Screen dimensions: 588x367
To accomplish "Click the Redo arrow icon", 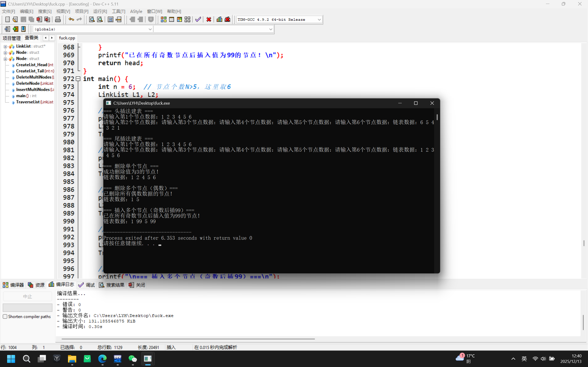I will pos(79,19).
